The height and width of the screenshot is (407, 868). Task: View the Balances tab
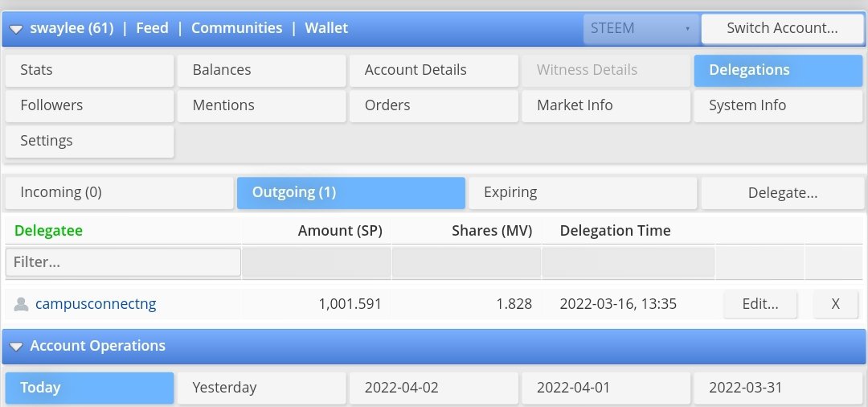(x=261, y=70)
